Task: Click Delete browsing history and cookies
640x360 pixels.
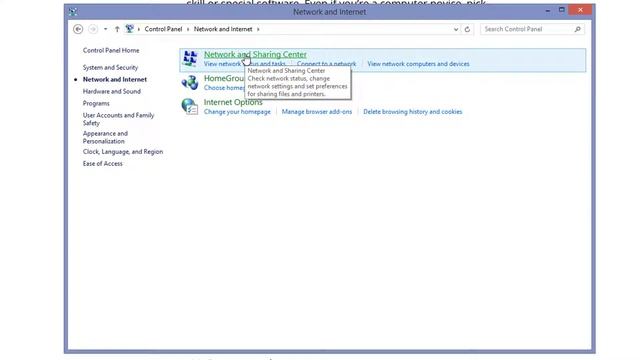Action: pos(413,112)
